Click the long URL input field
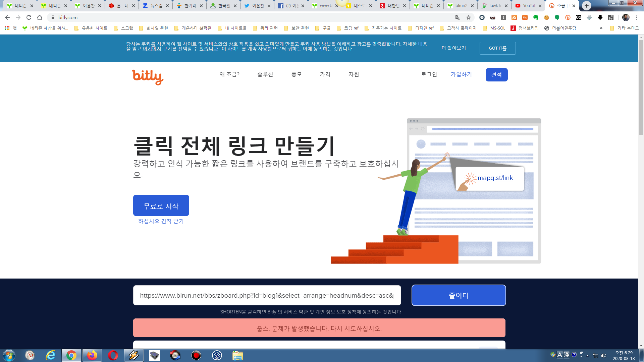Image resolution: width=644 pixels, height=362 pixels. [x=267, y=295]
